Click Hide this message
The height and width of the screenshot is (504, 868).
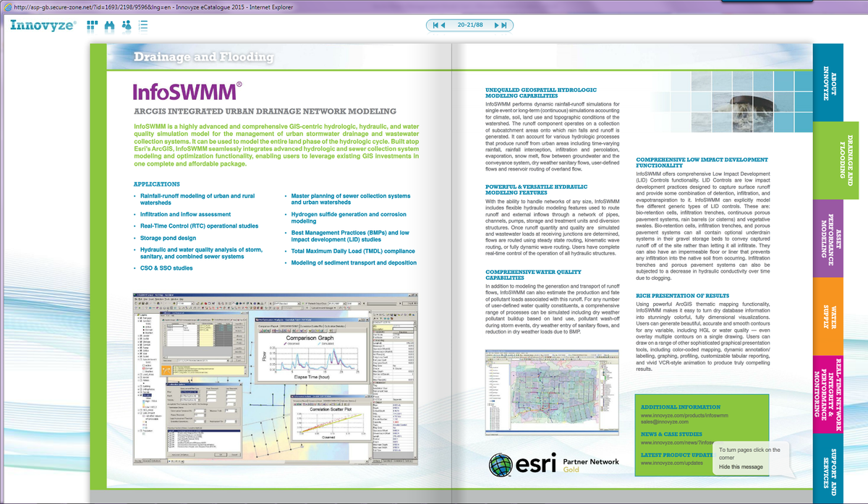click(x=741, y=467)
